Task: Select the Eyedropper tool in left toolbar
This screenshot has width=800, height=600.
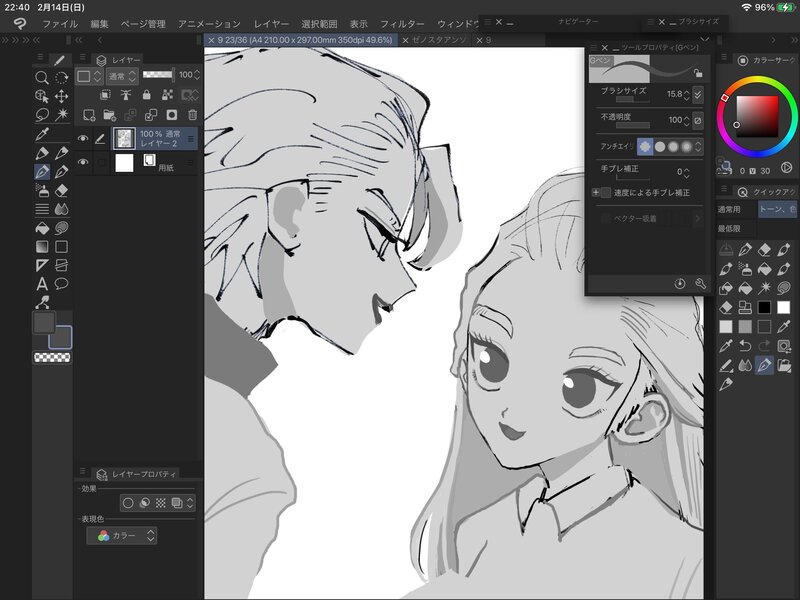Action: click(x=42, y=134)
